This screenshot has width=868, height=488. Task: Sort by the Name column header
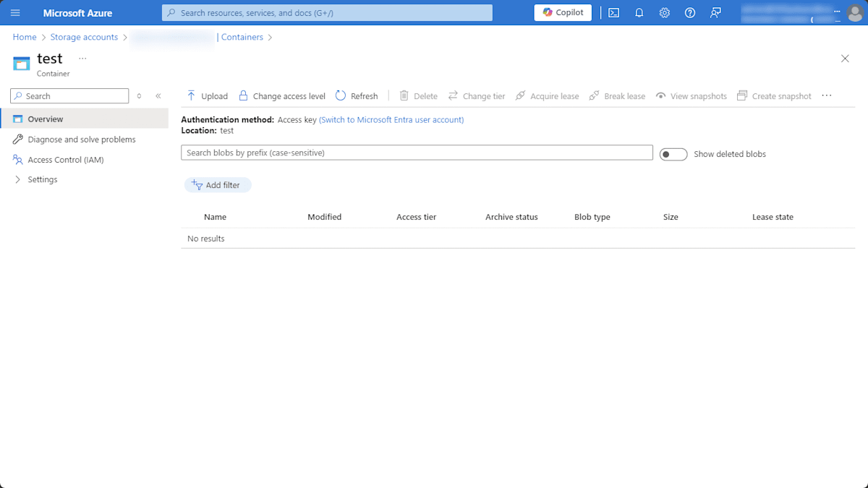215,217
